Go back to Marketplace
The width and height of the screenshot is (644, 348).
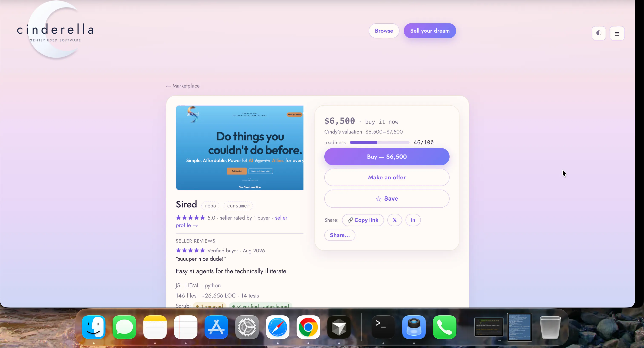click(183, 86)
